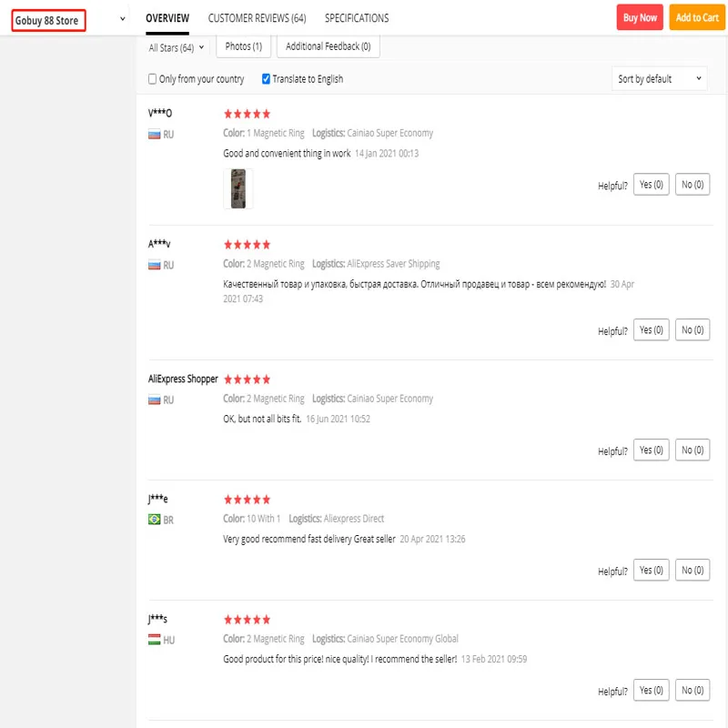Click the Russian flag beneath A***v
728x728 pixels.
tap(155, 266)
